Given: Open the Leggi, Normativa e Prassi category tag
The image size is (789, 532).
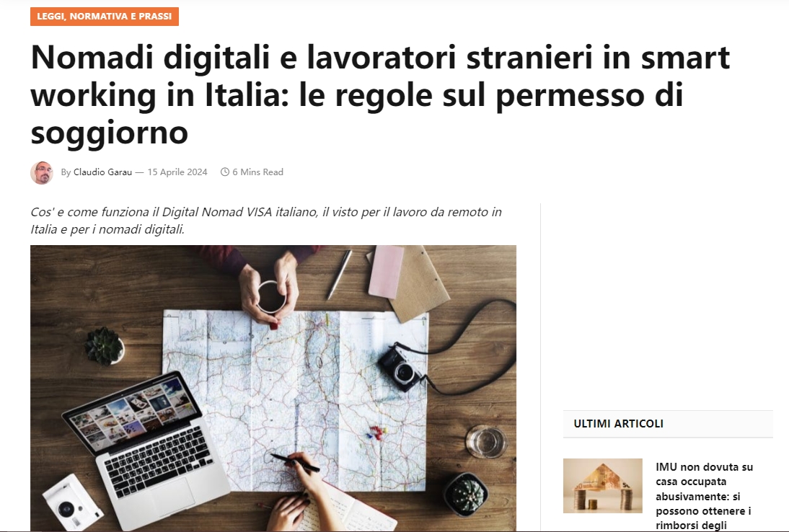Looking at the screenshot, I should [x=104, y=16].
